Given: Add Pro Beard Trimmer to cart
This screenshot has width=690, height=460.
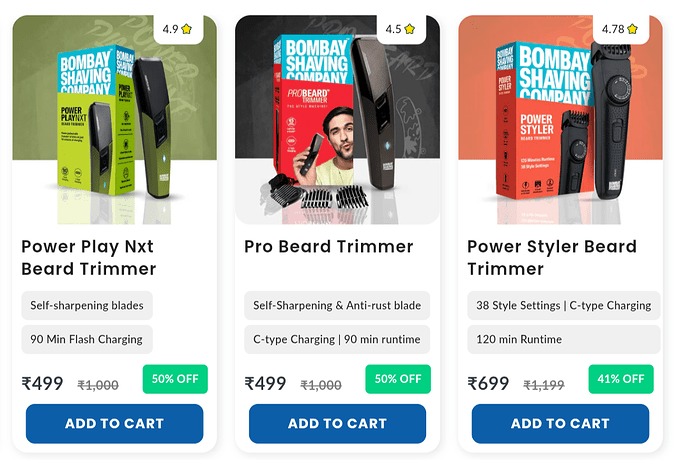Looking at the screenshot, I should (337, 423).
